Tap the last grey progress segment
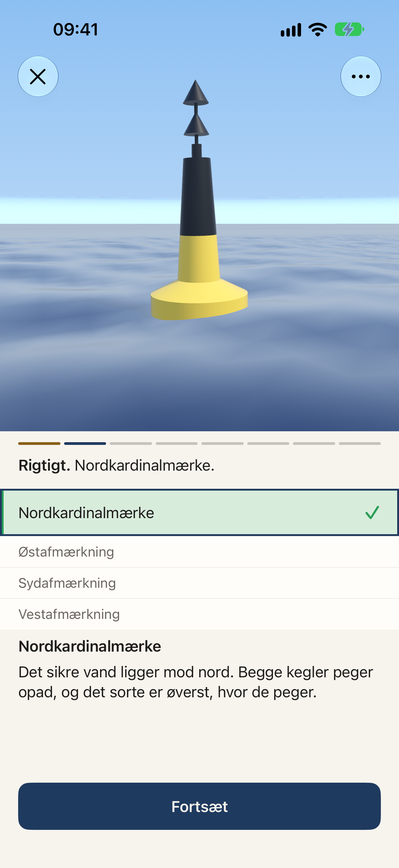Viewport: 399px width, 868px height. pyautogui.click(x=360, y=443)
